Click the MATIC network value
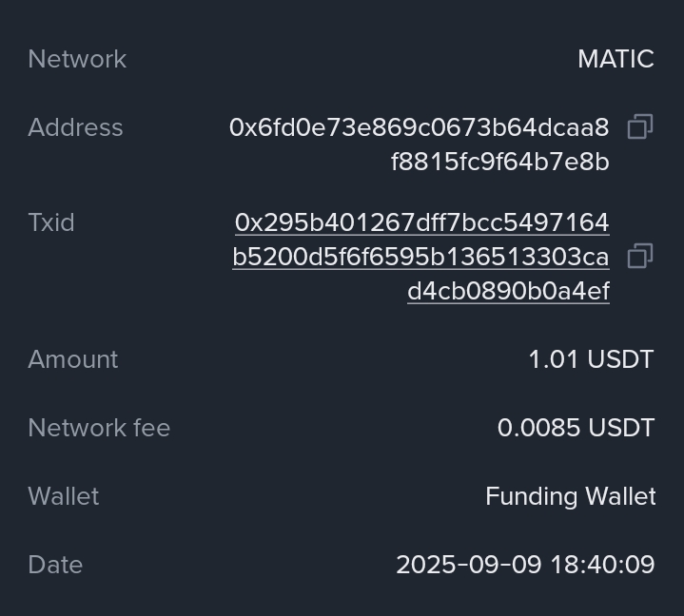Viewport: 684px width, 616px height. point(616,59)
